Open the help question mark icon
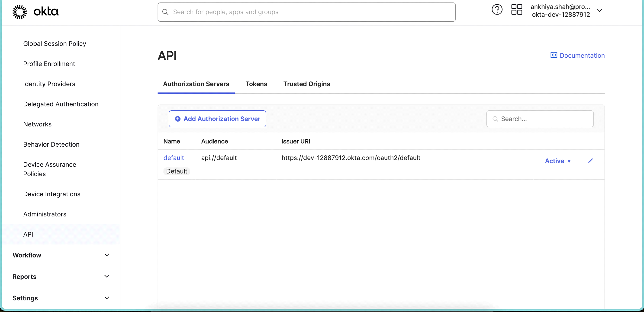The image size is (644, 312). click(497, 10)
